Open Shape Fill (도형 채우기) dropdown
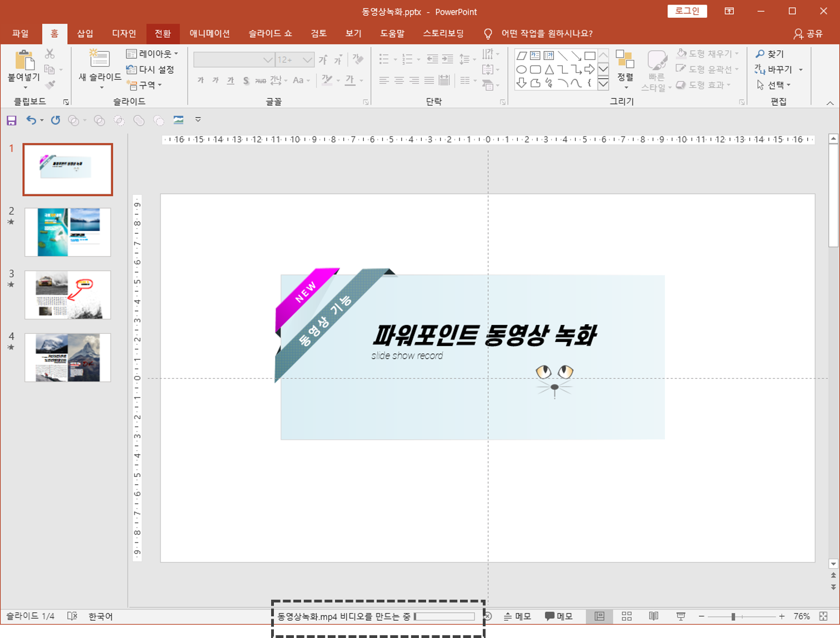The width and height of the screenshot is (840, 638). pyautogui.click(x=708, y=54)
